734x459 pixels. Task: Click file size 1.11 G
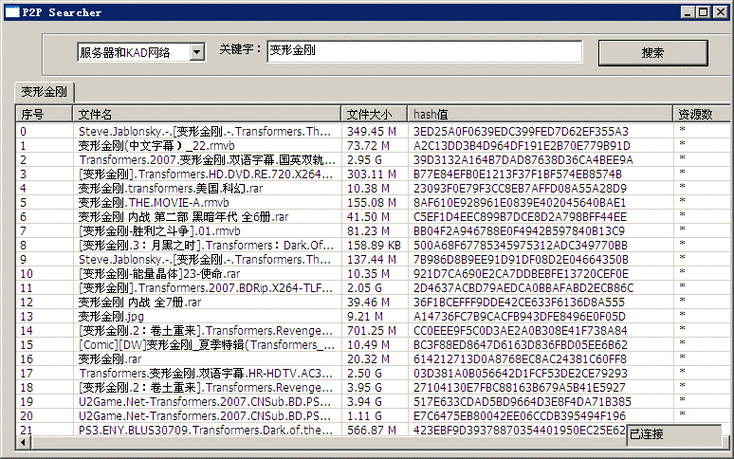[364, 415]
